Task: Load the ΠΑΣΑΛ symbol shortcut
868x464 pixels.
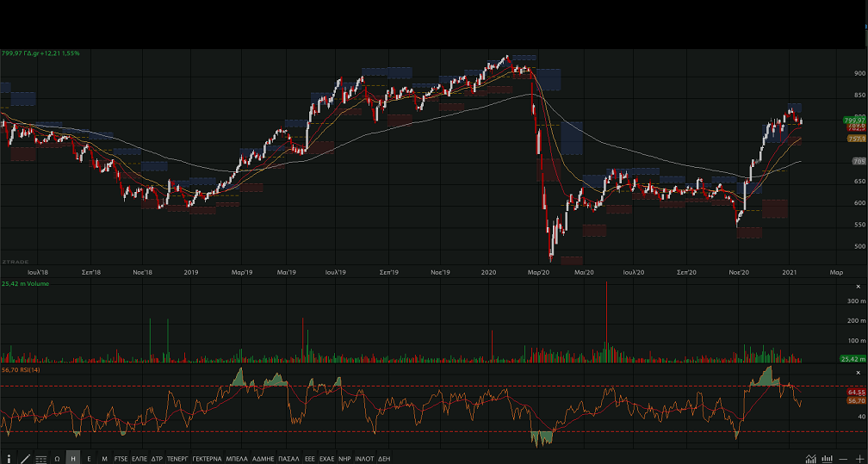Action: [289, 459]
